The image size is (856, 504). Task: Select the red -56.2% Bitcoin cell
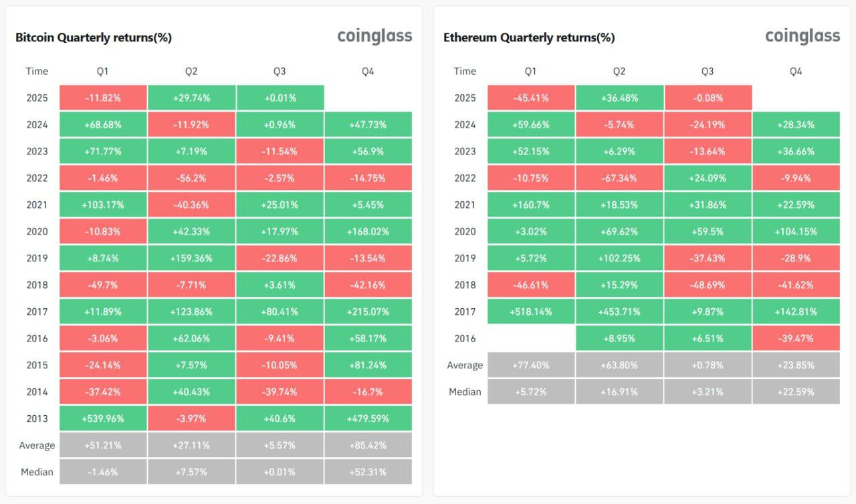[191, 178]
